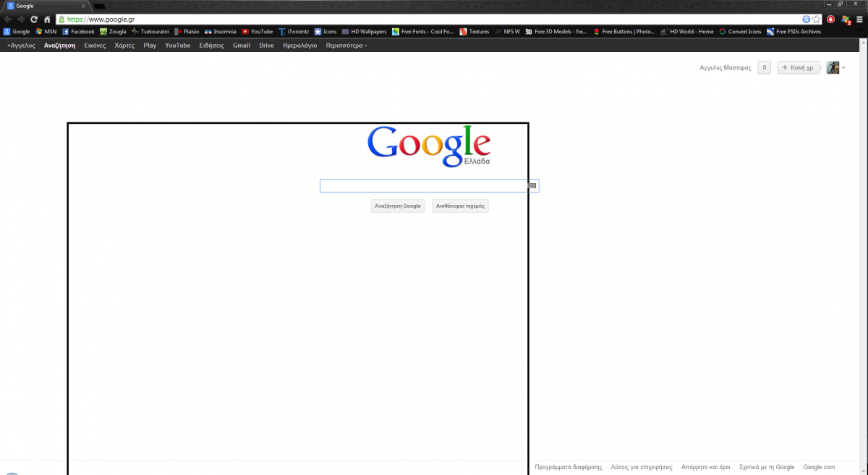Screen dimensions: 868x475
Task: Click the MSN extension icon with badge
Action: (845, 20)
